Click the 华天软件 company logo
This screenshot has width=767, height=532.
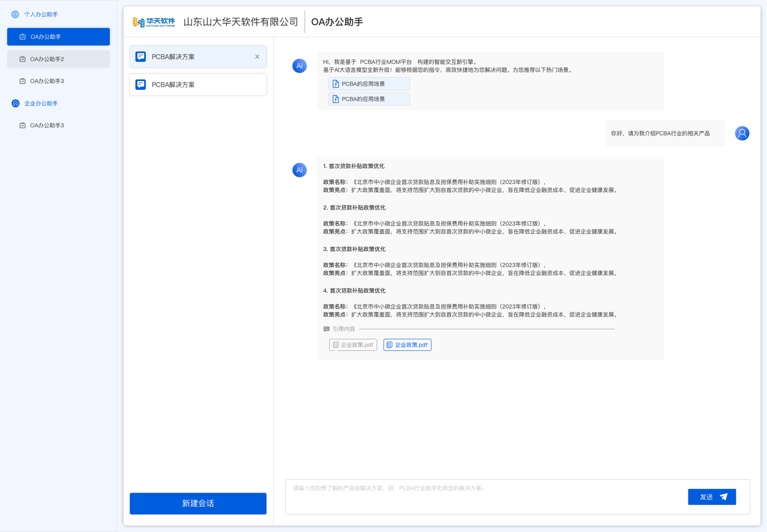pos(154,22)
